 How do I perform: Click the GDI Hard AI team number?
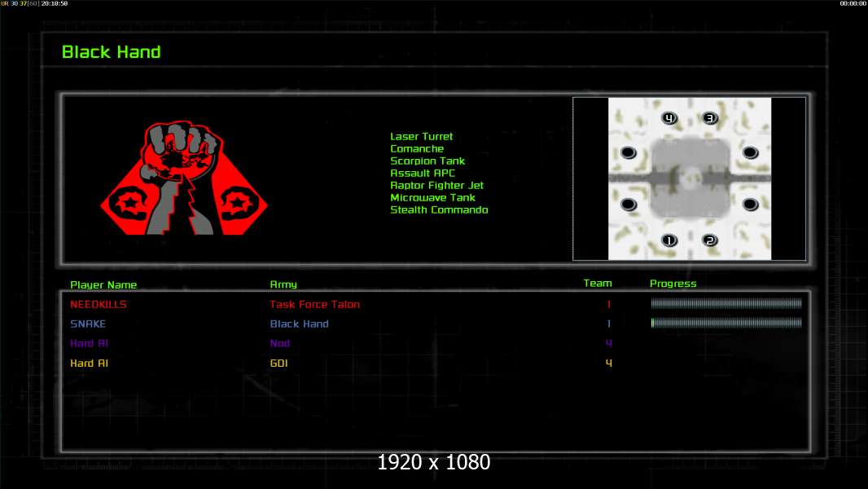point(609,363)
